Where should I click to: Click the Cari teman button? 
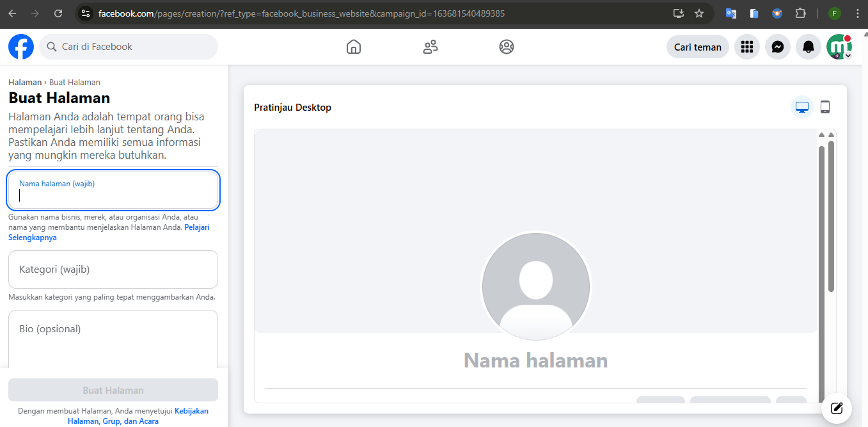click(697, 47)
